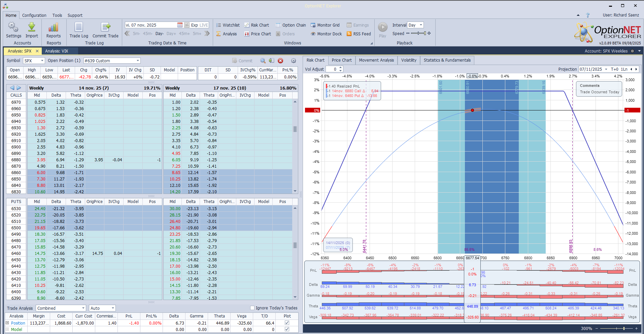This screenshot has height=334, width=644.
Task: Open the Tools ribbon tab
Action: pos(57,15)
